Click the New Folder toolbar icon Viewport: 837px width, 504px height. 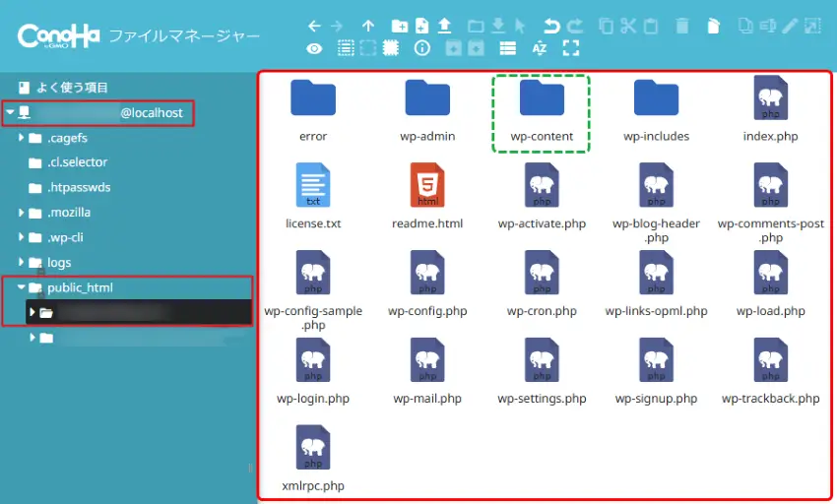coord(400,27)
